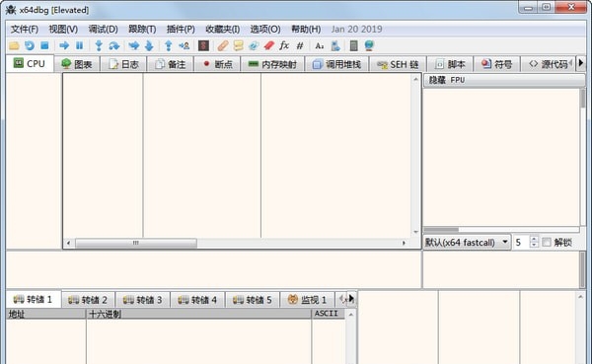Image resolution: width=592 pixels, height=364 pixels.
Task: Click the step over icon
Action: 114,46
